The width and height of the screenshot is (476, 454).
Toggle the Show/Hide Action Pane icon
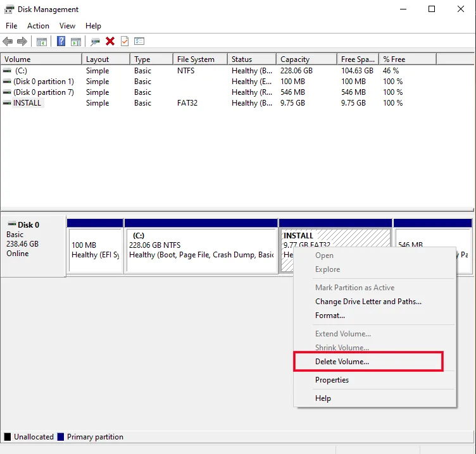tap(76, 42)
